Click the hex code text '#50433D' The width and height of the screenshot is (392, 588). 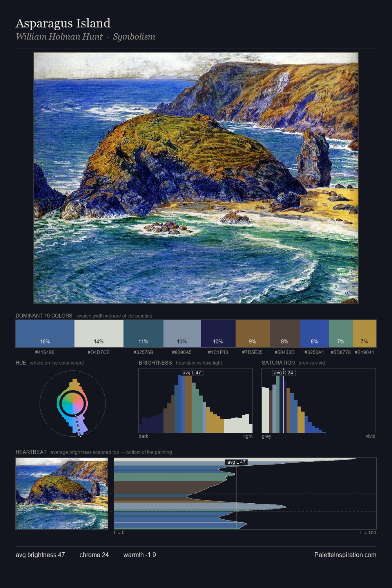(285, 352)
